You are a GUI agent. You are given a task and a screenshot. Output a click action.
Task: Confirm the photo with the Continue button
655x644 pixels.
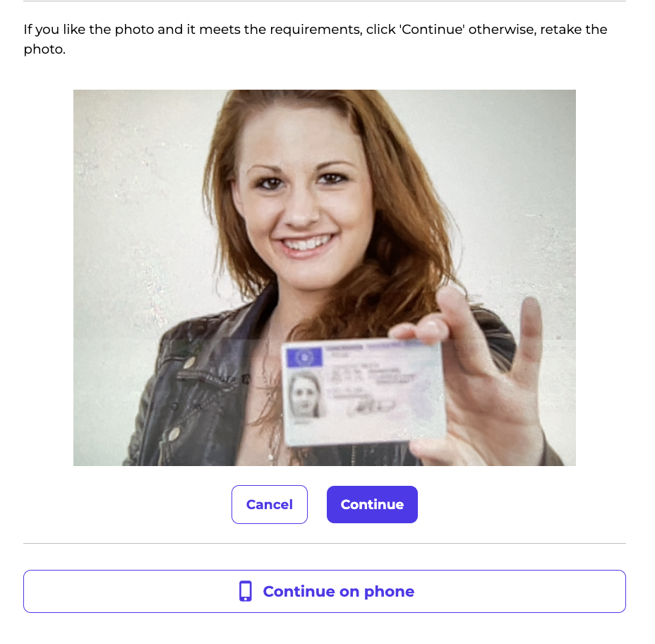click(x=372, y=504)
